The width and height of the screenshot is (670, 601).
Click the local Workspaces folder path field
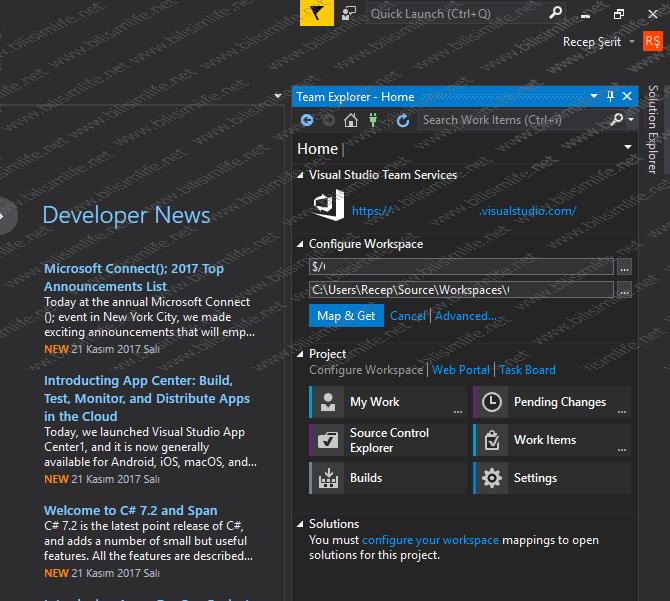point(461,290)
